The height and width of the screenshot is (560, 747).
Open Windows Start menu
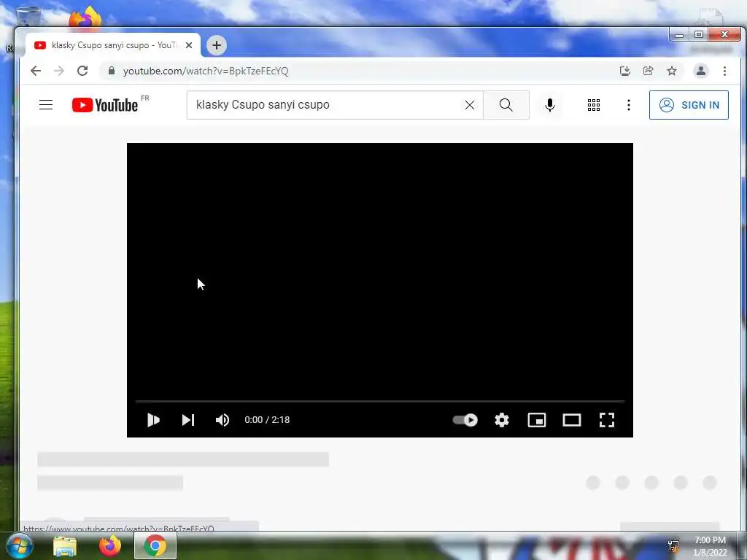click(x=19, y=545)
